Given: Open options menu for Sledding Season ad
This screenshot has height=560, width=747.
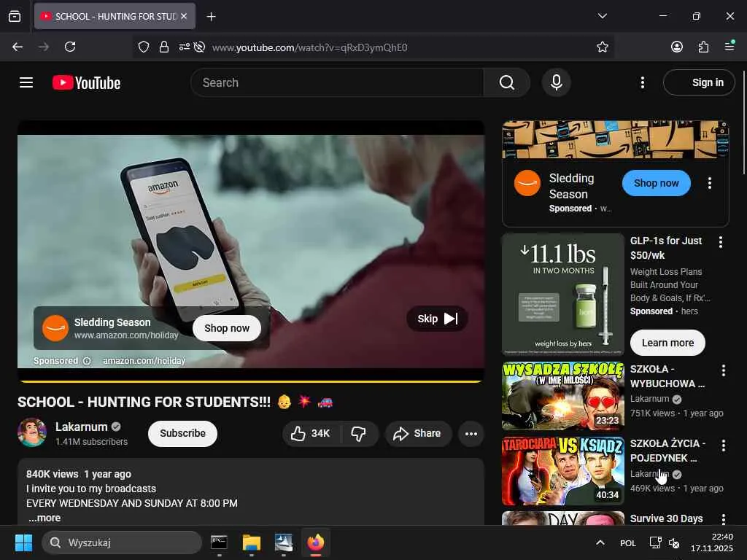Looking at the screenshot, I should click(x=709, y=183).
